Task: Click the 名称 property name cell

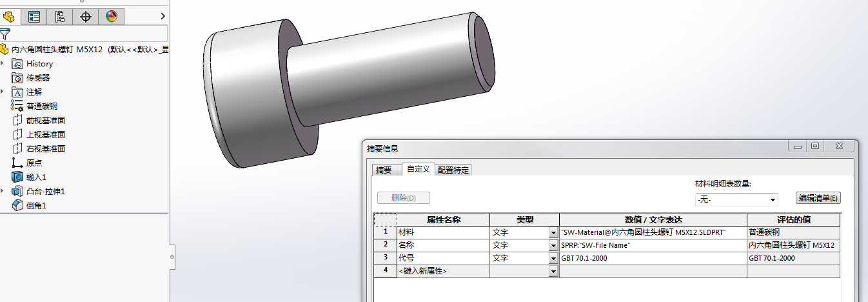Action: (x=443, y=245)
